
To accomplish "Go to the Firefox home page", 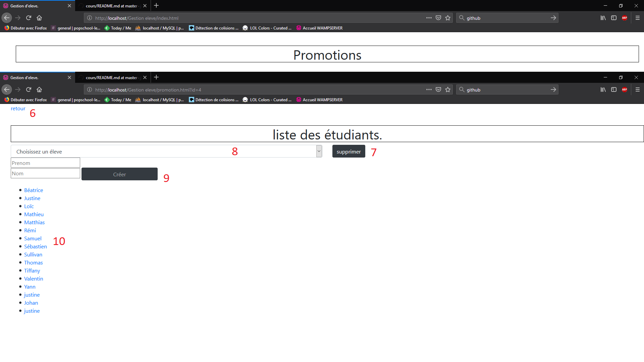I will (x=39, y=89).
